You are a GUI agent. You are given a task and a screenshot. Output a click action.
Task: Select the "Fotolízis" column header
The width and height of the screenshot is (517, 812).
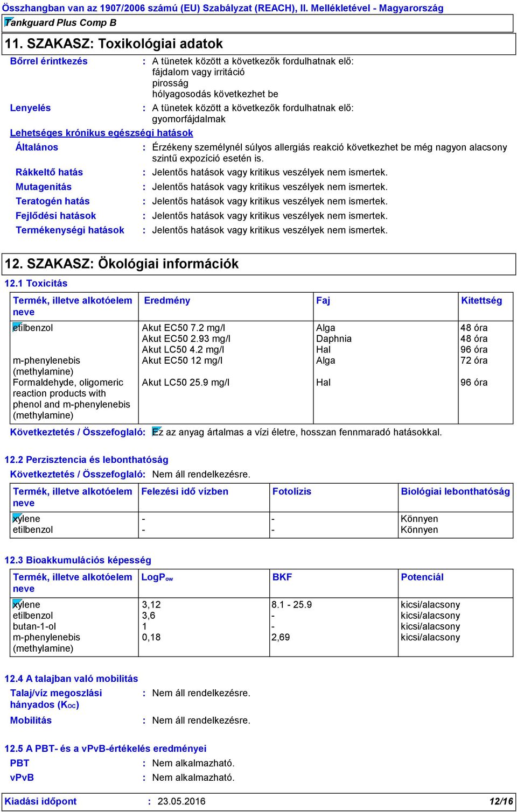pos(292,492)
